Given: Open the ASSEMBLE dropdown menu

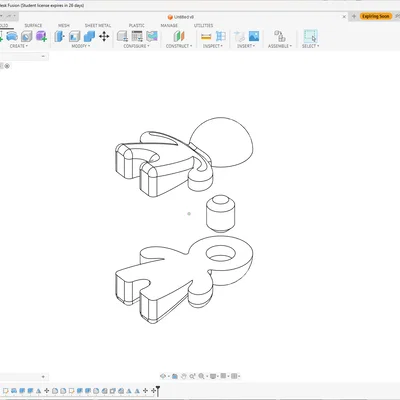Looking at the screenshot, I should [x=280, y=46].
